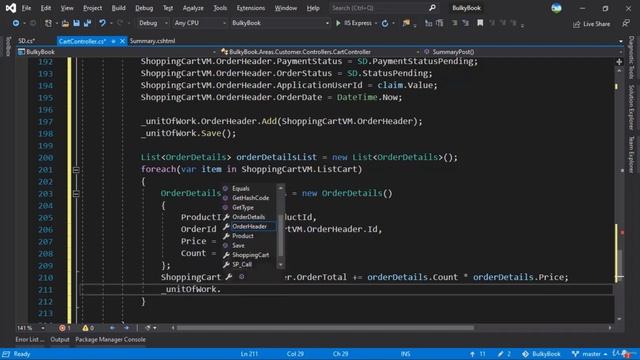Open the Project menu

[x=93, y=8]
